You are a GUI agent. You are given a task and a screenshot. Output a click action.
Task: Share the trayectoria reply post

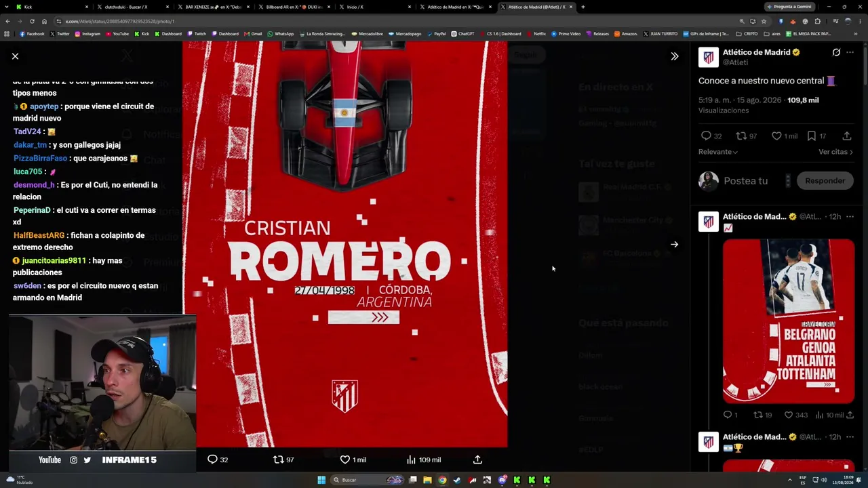point(850,415)
